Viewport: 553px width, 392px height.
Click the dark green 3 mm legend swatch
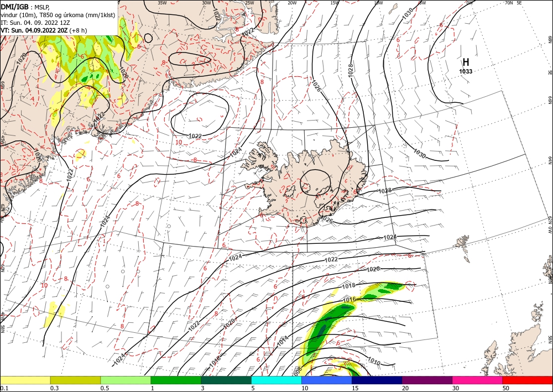click(x=226, y=380)
